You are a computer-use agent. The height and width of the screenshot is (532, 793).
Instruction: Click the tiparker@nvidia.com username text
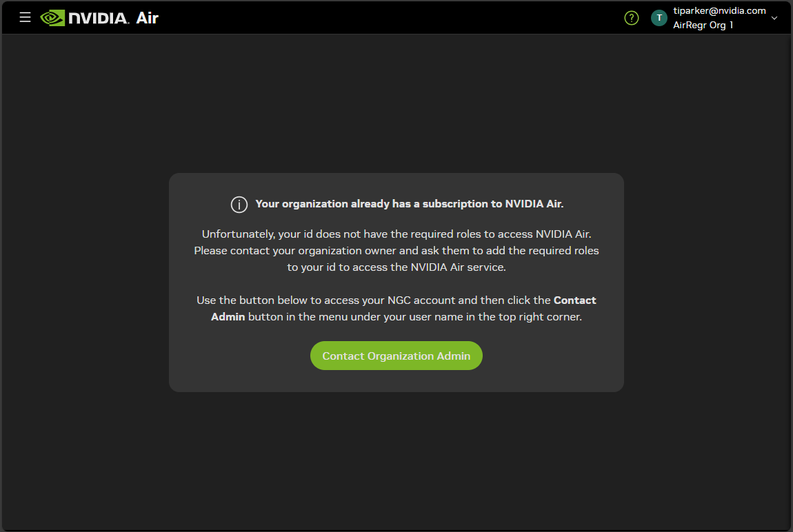pos(719,10)
